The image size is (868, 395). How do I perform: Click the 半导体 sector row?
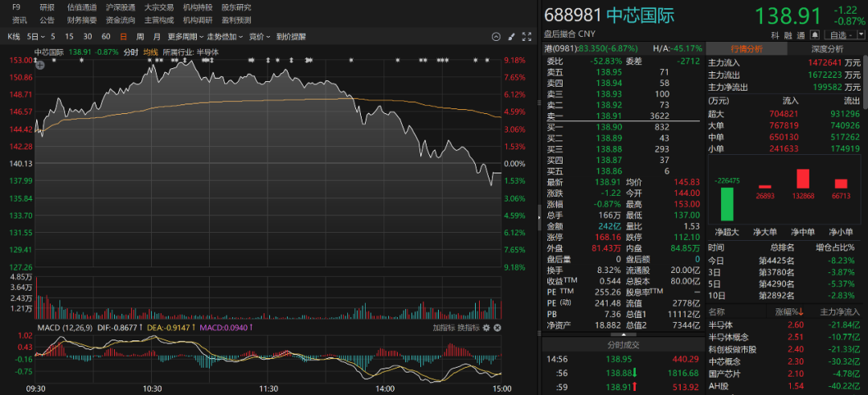pos(784,324)
